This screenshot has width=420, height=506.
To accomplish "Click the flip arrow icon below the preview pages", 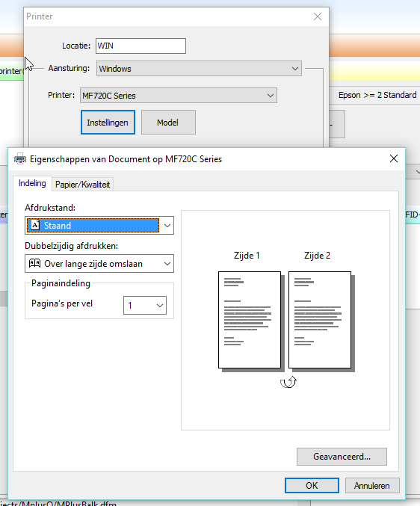I will tap(288, 382).
